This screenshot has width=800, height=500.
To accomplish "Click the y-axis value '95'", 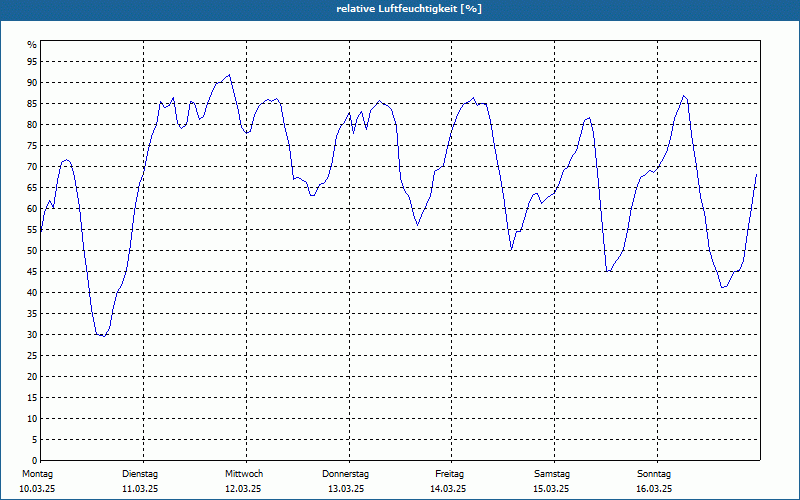I will point(32,62).
